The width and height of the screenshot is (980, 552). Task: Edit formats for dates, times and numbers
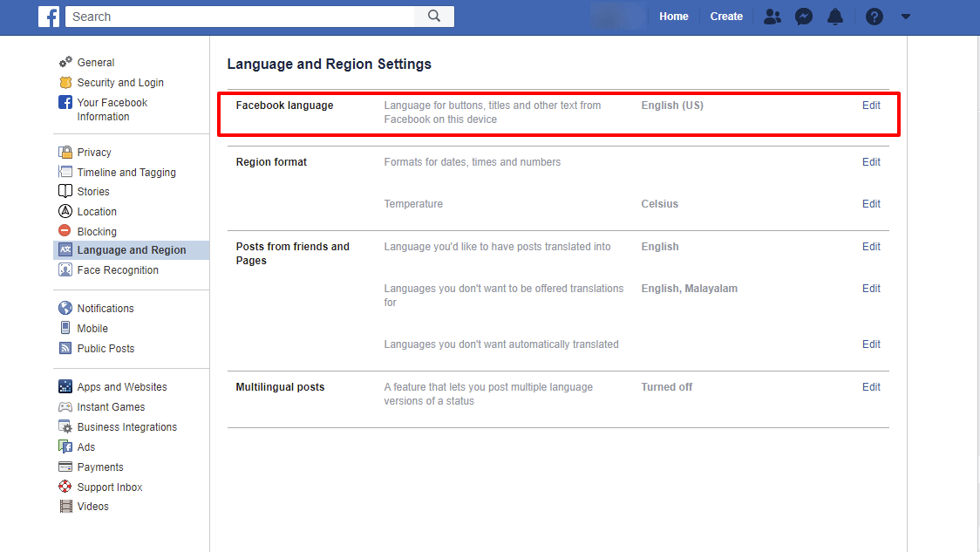pyautogui.click(x=871, y=162)
